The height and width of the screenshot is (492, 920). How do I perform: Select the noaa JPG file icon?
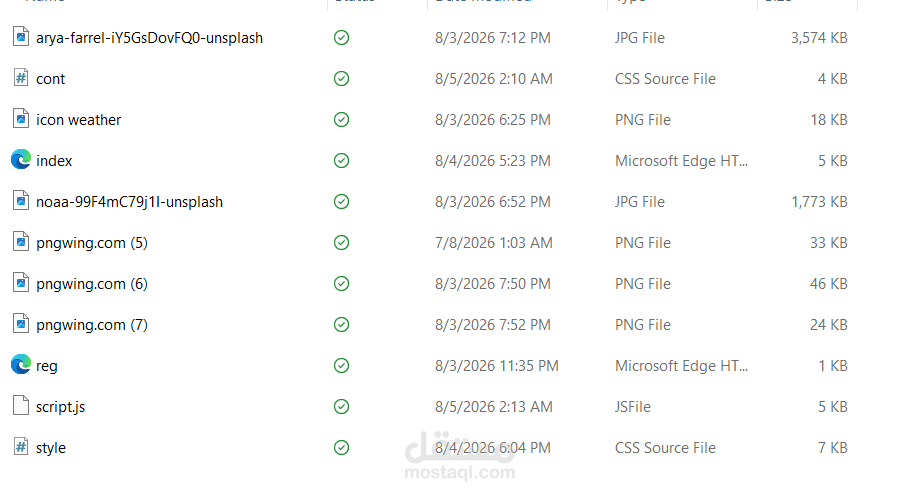(21, 201)
